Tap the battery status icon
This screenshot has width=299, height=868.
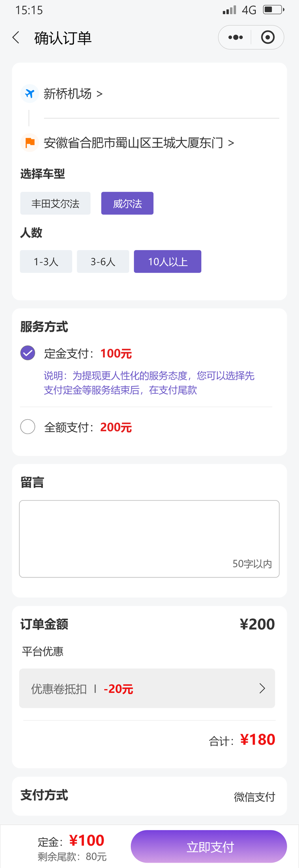274,10
